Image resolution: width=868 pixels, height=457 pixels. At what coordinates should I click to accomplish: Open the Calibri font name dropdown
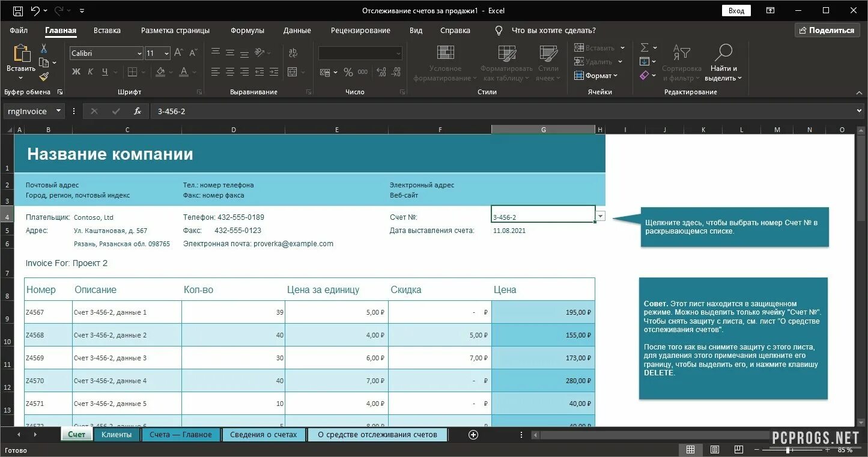click(x=139, y=53)
